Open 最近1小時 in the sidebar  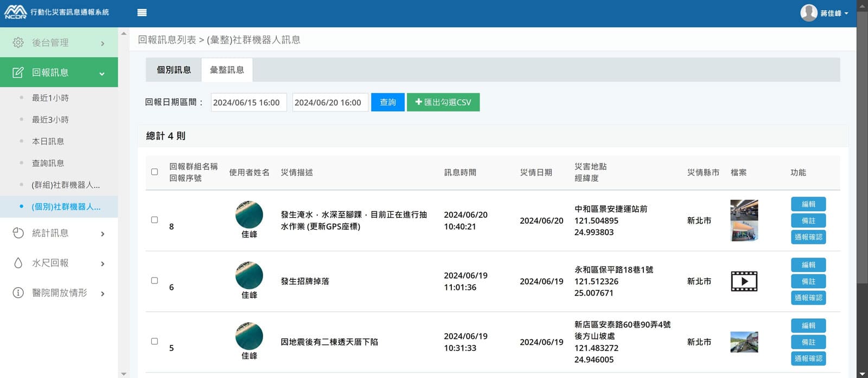(x=50, y=98)
